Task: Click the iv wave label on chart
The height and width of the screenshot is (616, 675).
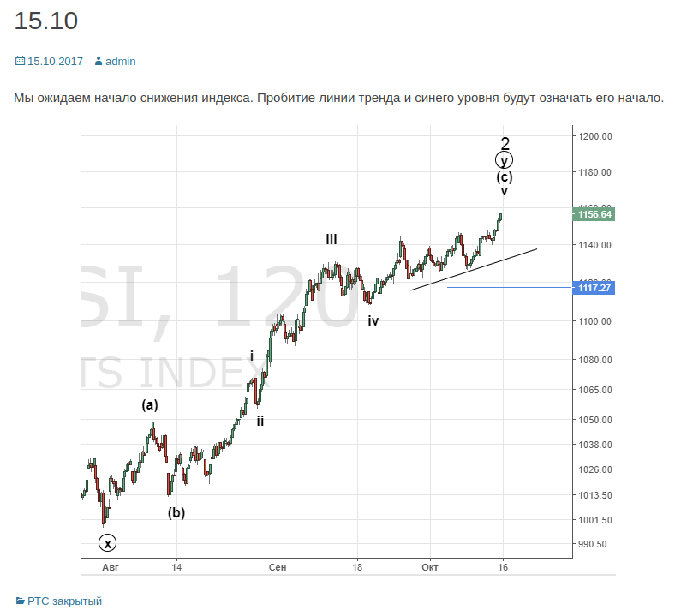Action: 373,320
